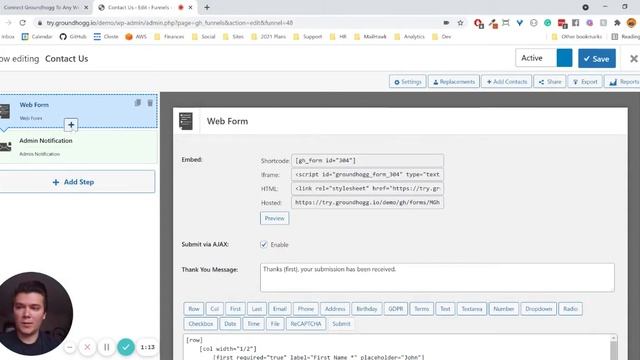Viewport: 640px width, 360px height.
Task: Insert the First name field
Action: point(235,309)
